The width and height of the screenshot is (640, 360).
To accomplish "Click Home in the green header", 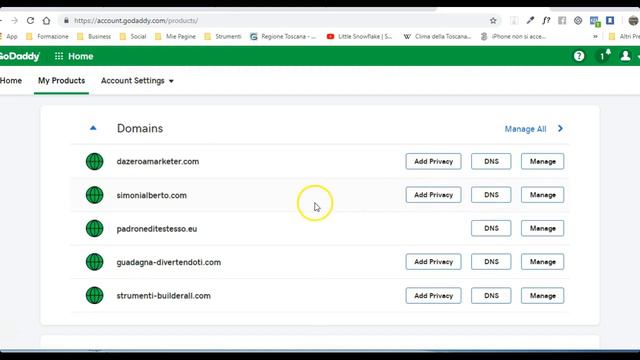I will 81,56.
